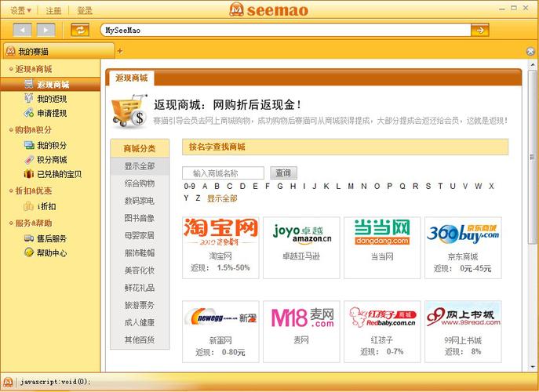Screen dimensions: 539x392
Task: Select the 母婴家居 category
Action: point(140,235)
